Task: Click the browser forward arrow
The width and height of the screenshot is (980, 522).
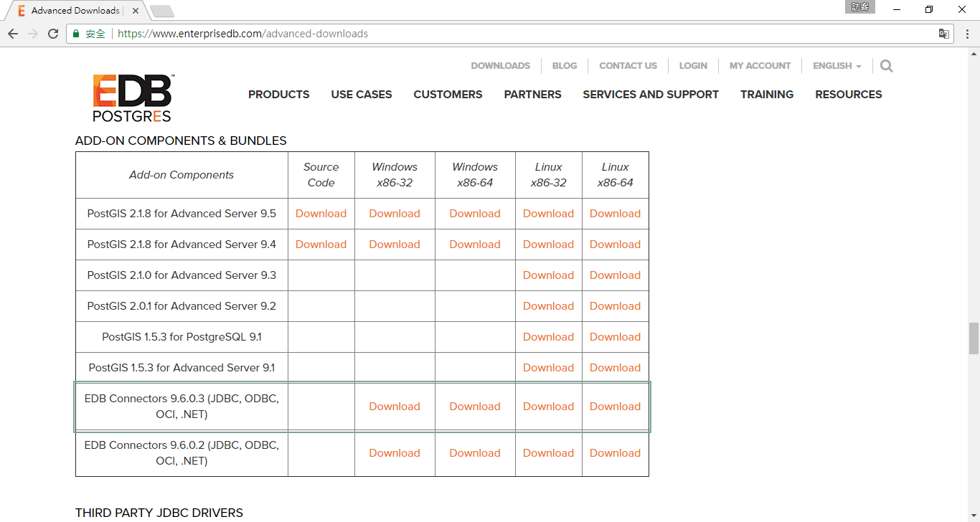Action: [33, 34]
